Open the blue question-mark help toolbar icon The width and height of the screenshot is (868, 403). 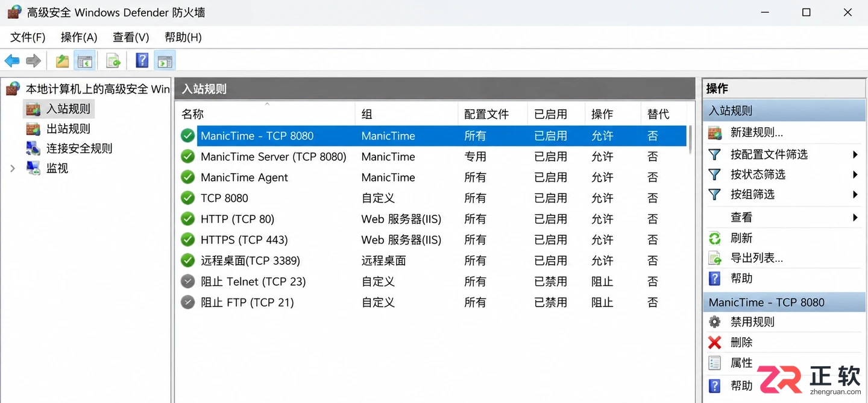[142, 60]
